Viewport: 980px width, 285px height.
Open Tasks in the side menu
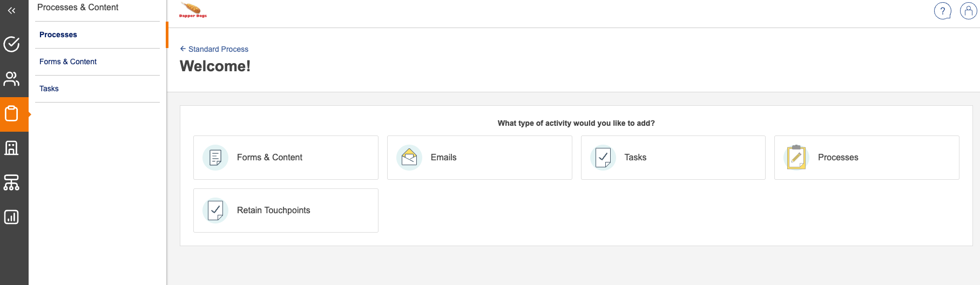49,89
